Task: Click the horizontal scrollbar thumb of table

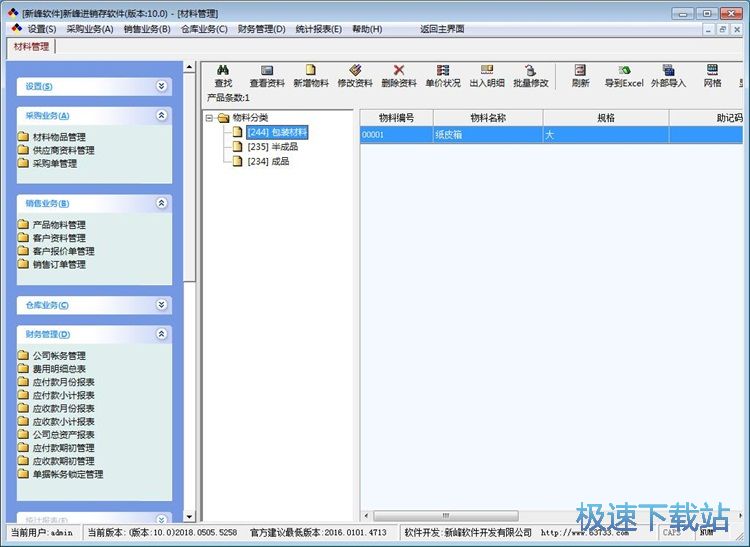Action: 445,515
